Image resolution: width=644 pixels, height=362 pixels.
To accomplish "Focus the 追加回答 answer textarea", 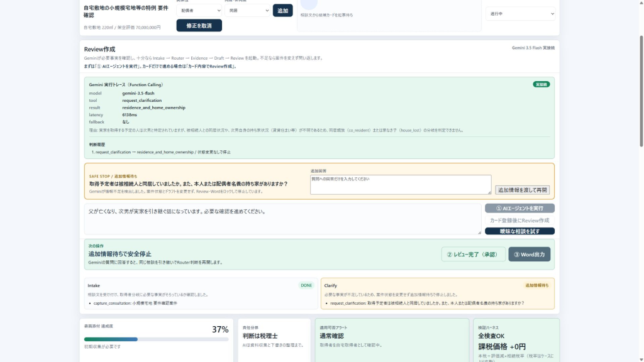I will pyautogui.click(x=401, y=185).
